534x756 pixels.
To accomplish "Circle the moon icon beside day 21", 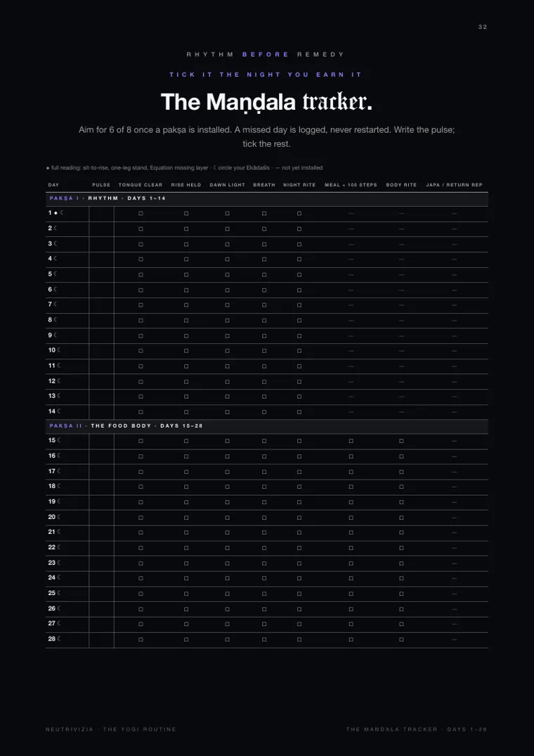I will coord(59,532).
